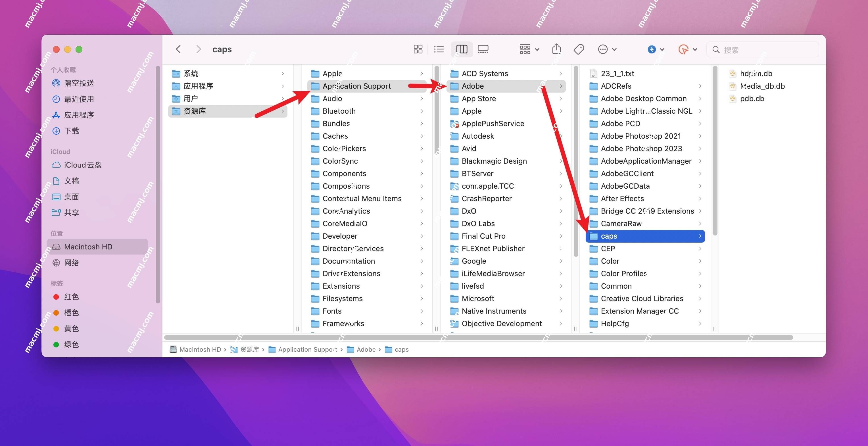868x446 pixels.
Task: Select the Adobe Photoshop 2023 folder
Action: point(645,148)
